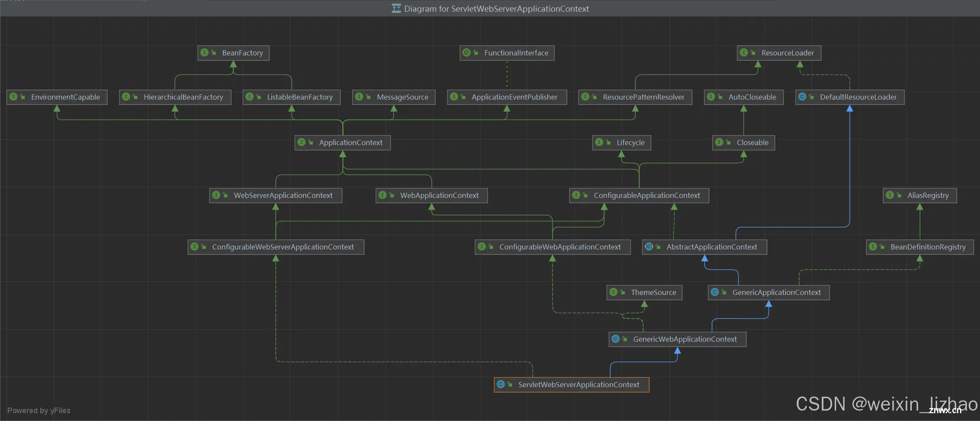
Task: Select the MessageSource node label
Action: coord(402,97)
